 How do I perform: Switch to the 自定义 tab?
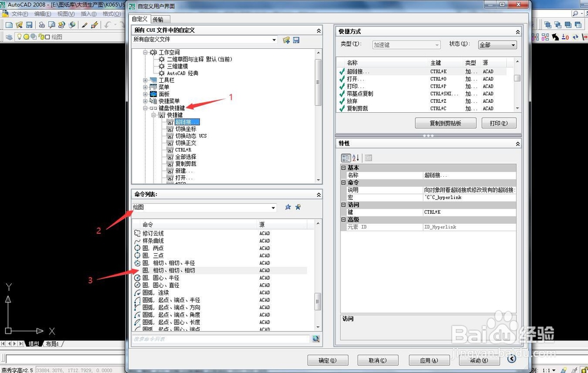point(139,19)
